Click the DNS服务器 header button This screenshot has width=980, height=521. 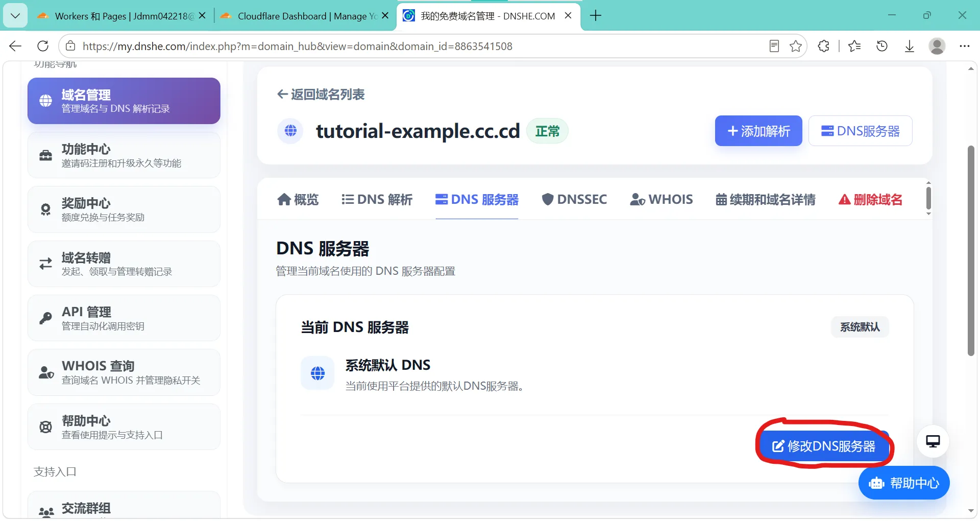tap(861, 131)
